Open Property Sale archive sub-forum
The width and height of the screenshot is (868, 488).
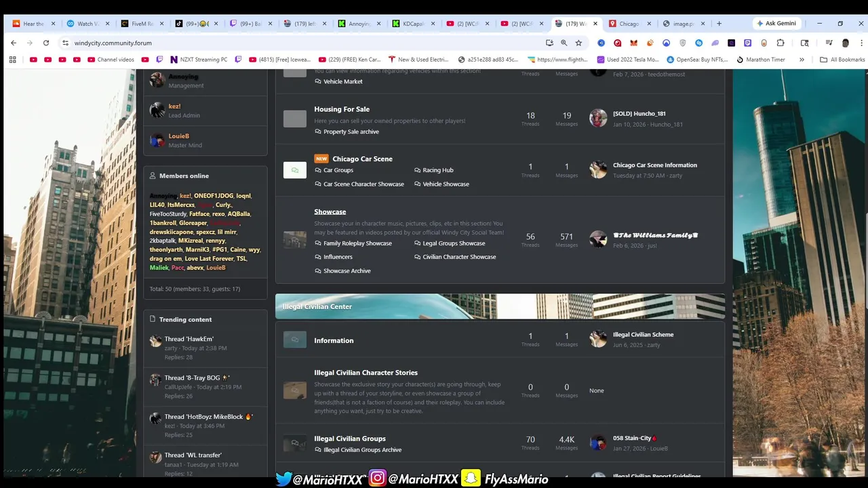[x=351, y=131]
